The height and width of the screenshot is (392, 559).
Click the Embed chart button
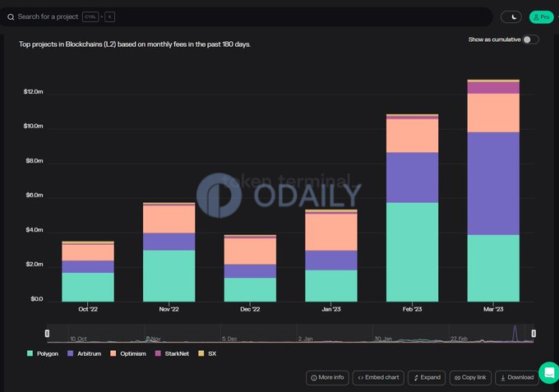pyautogui.click(x=378, y=377)
